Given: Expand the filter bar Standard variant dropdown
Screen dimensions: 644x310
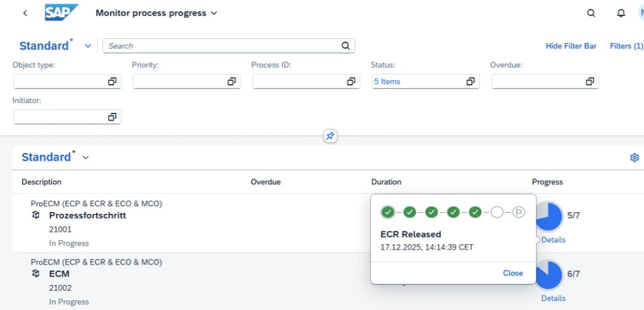Looking at the screenshot, I should click(88, 46).
